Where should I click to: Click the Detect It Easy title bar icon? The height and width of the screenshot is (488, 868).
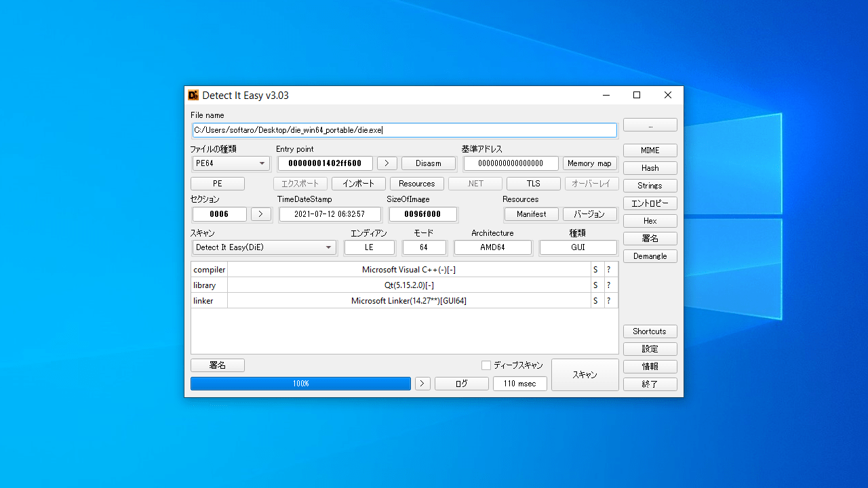(x=193, y=96)
